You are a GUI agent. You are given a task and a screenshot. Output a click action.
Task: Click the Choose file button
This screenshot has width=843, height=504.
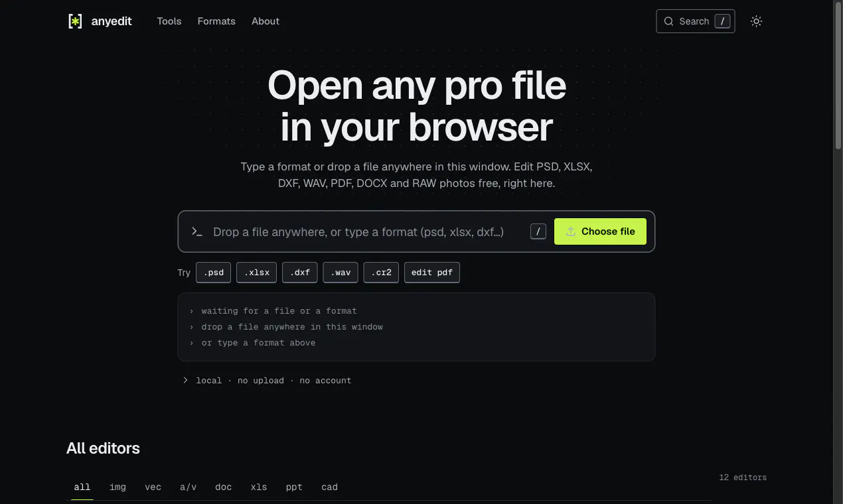point(600,231)
